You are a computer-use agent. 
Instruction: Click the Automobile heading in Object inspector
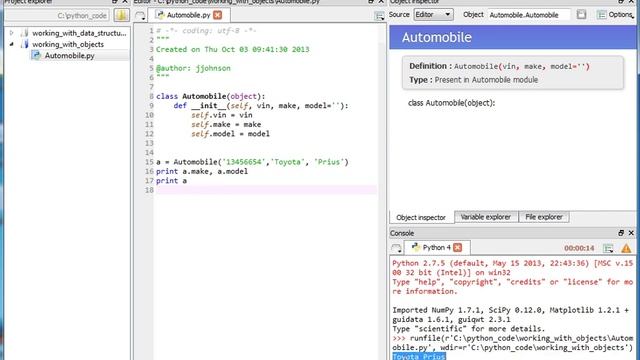tap(437, 37)
